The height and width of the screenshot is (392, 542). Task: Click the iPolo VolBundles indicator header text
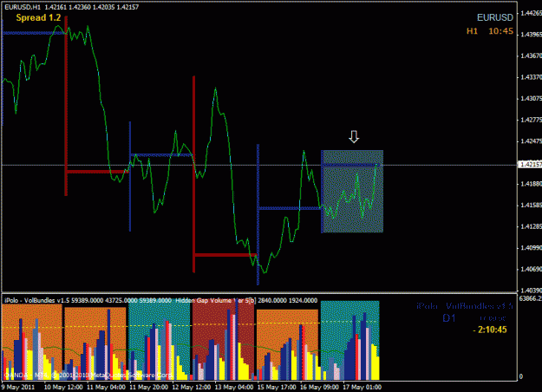point(88,301)
